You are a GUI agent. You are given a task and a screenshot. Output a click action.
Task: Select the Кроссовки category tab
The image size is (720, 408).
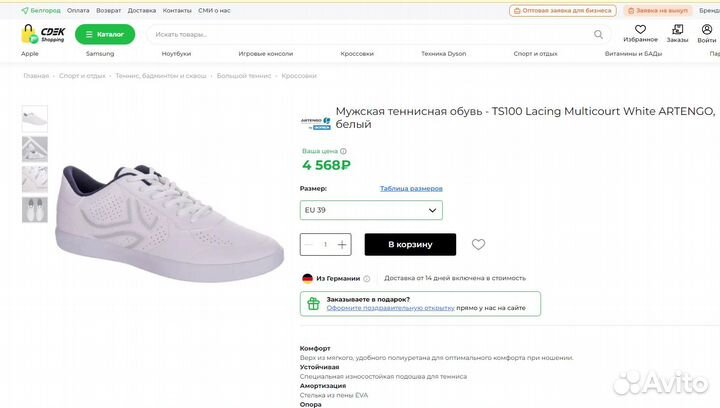coord(356,53)
